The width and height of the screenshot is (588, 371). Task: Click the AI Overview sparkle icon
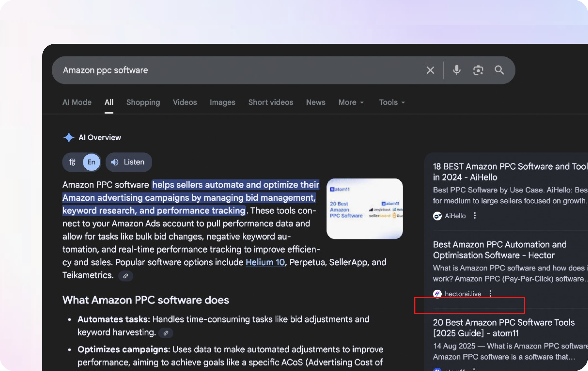(x=69, y=137)
